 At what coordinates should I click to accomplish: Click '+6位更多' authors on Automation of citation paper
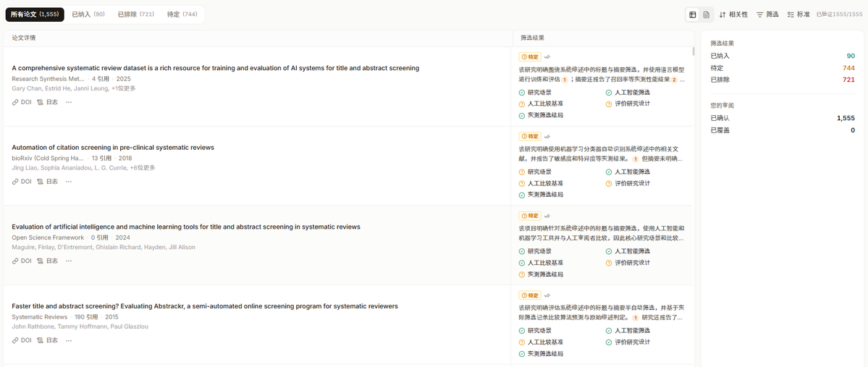(143, 168)
